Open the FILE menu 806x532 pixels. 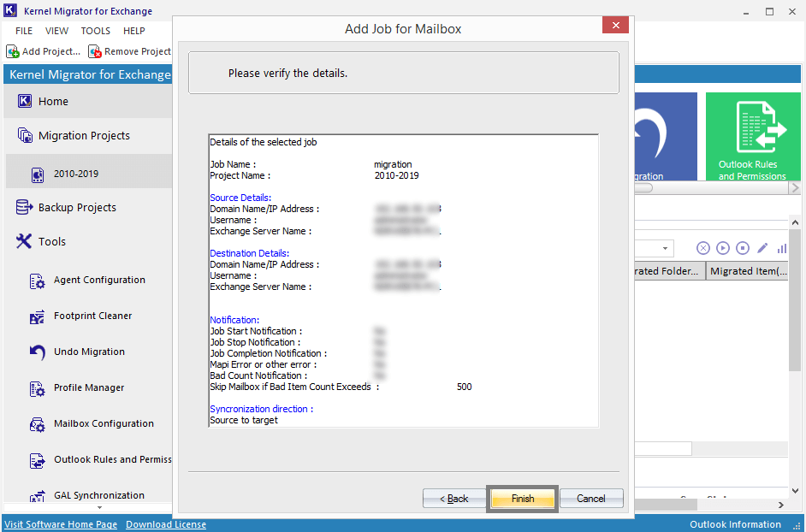[24, 31]
